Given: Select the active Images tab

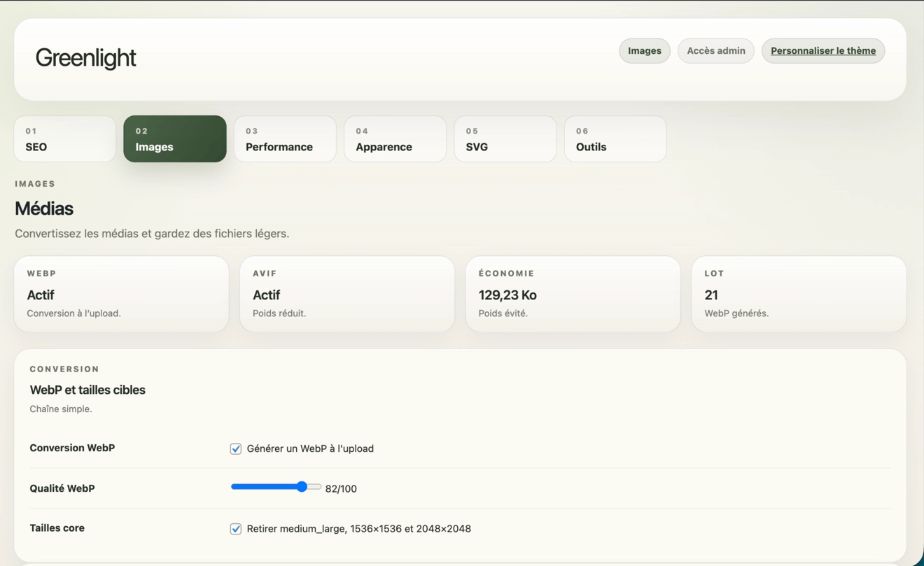Looking at the screenshot, I should [x=174, y=139].
